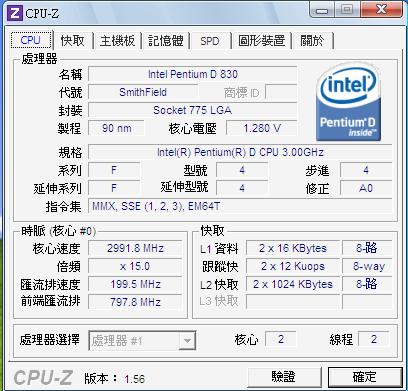Screen dimensions: 408x391
Task: Click the 指令集 field with MMX, SSE
Action: [240, 206]
